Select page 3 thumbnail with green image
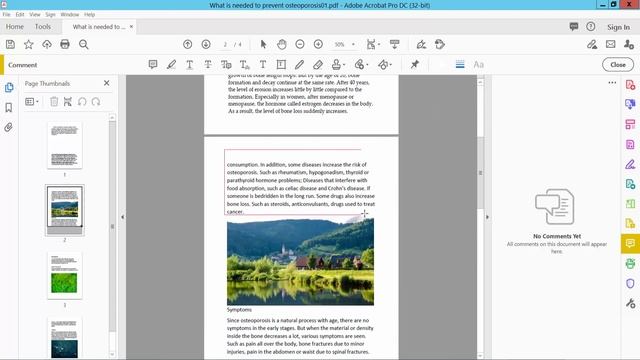 (64, 276)
